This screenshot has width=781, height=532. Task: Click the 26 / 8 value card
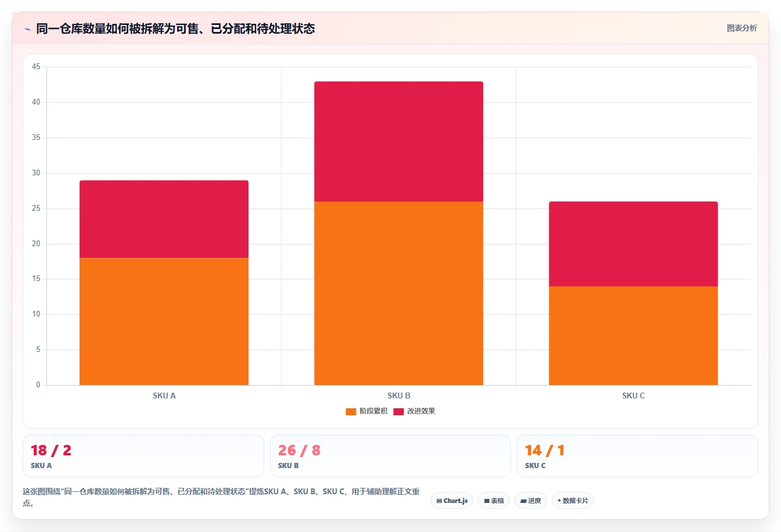point(390,456)
